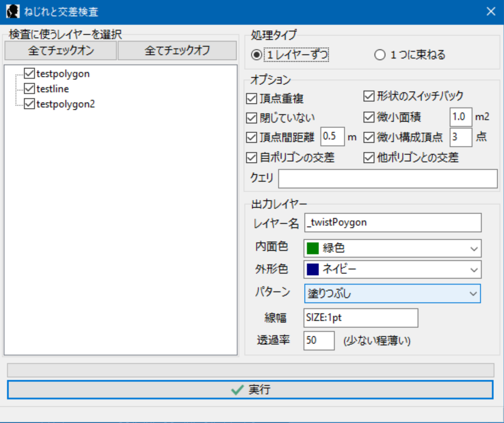Viewport: 504px width, 423px height.
Task: Click the 微小面積 value input
Action: (x=461, y=117)
